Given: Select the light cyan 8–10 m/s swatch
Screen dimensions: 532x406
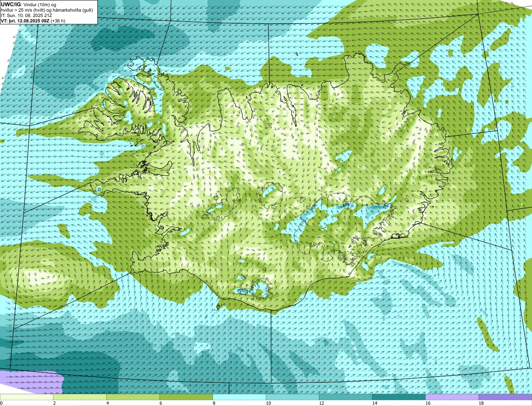Looking at the screenshot, I should (239, 397).
